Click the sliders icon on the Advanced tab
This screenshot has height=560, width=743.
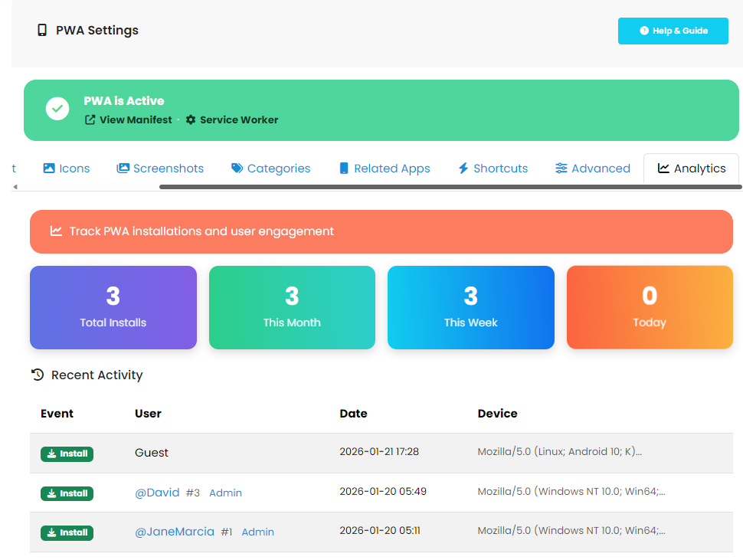point(563,168)
